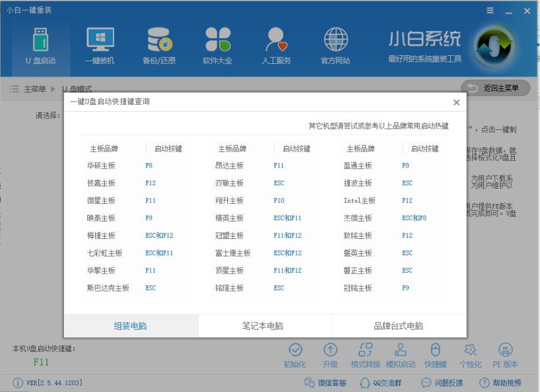Click the 华硕主板 row label
The image size is (540, 392).
click(x=101, y=166)
